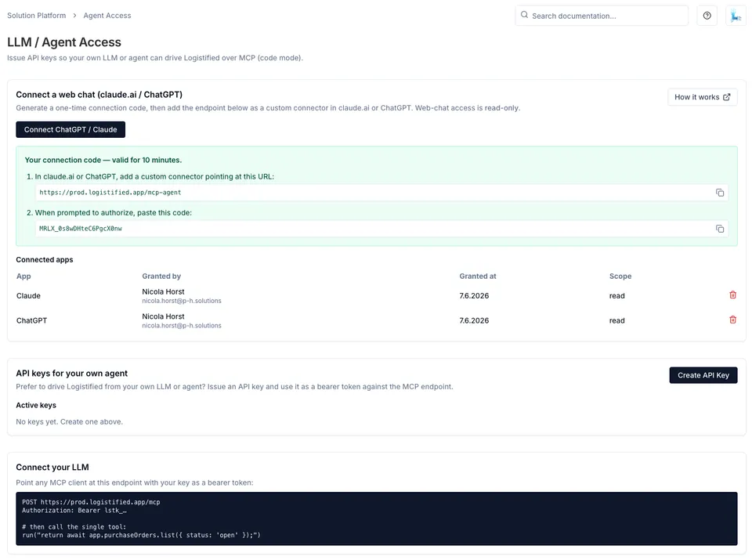Click the read scope in ChatGPT row

(x=616, y=321)
